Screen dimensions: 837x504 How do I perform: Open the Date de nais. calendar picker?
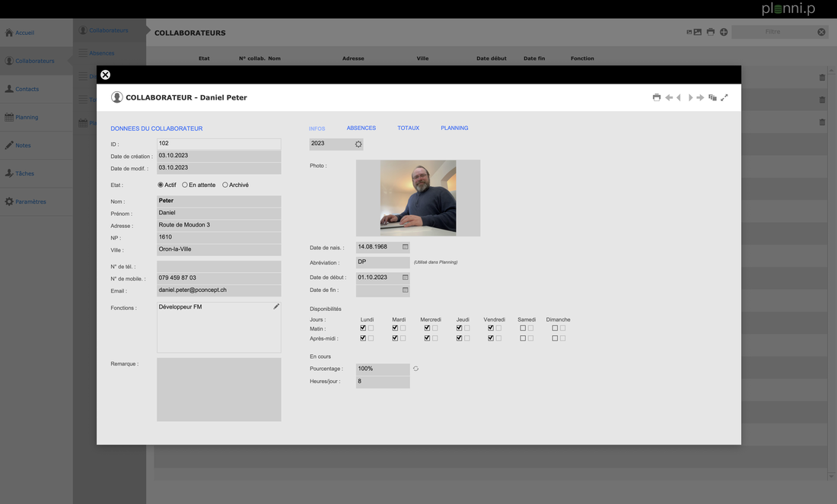(405, 247)
